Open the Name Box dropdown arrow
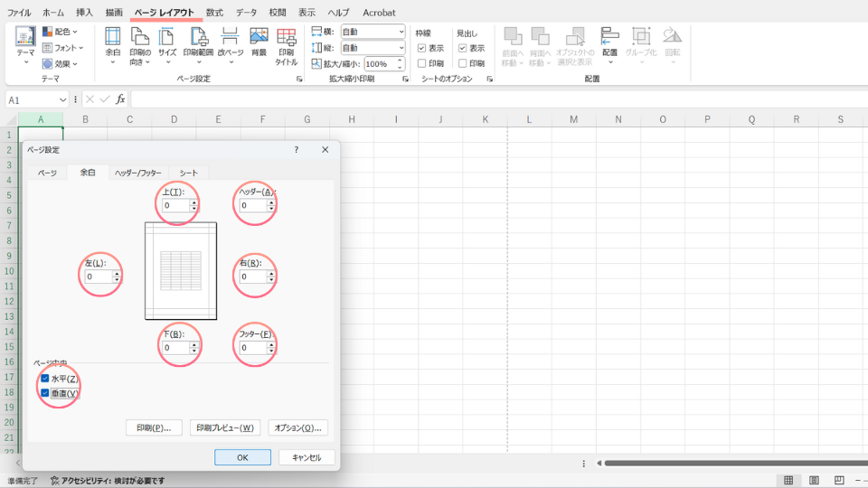The width and height of the screenshot is (868, 488). (x=63, y=99)
